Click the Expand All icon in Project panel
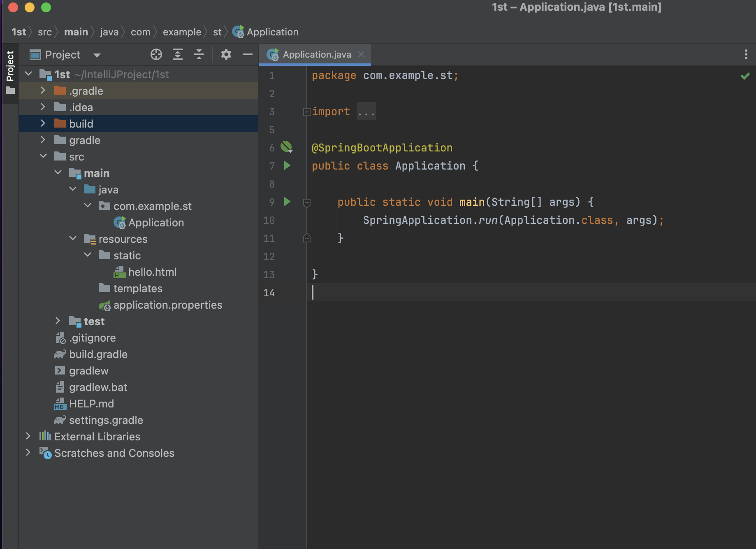Screen dimensions: 756x549 [x=178, y=54]
